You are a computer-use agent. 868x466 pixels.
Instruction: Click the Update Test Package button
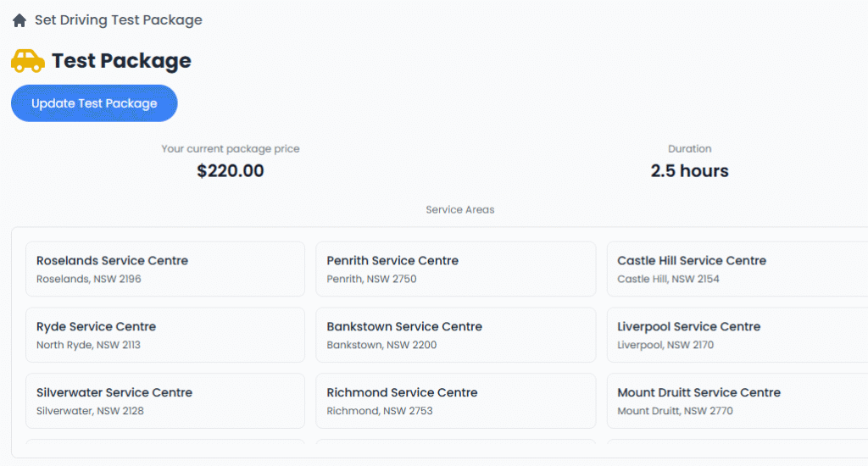94,103
